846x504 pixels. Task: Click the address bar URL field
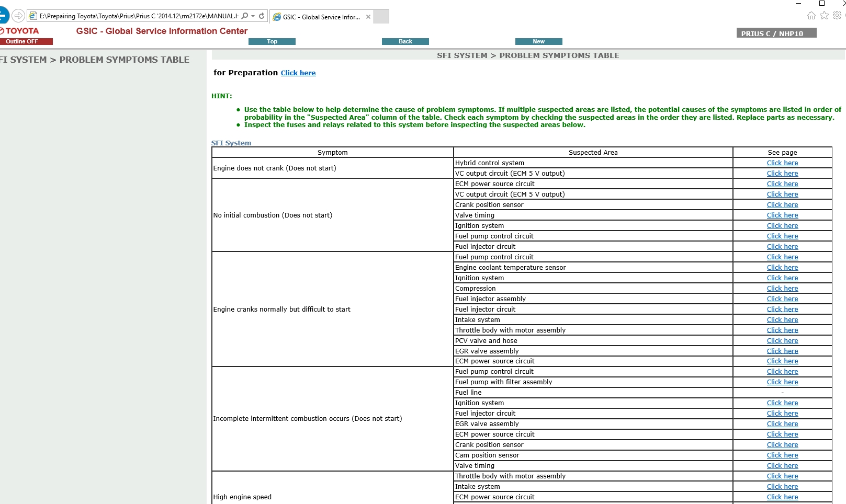coord(139,16)
